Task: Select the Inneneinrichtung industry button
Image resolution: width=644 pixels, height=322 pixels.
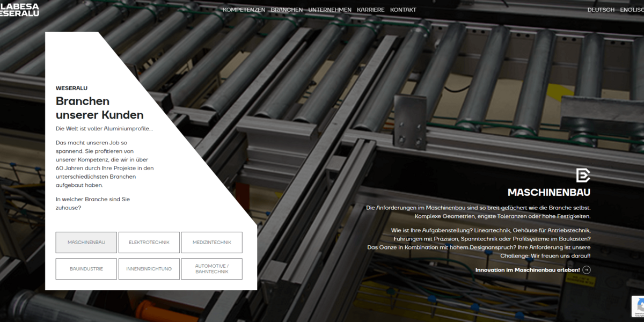Action: pyautogui.click(x=149, y=269)
